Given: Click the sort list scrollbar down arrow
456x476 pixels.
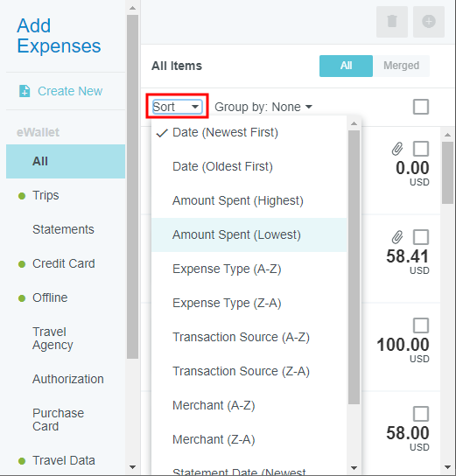Looking at the screenshot, I should point(354,468).
